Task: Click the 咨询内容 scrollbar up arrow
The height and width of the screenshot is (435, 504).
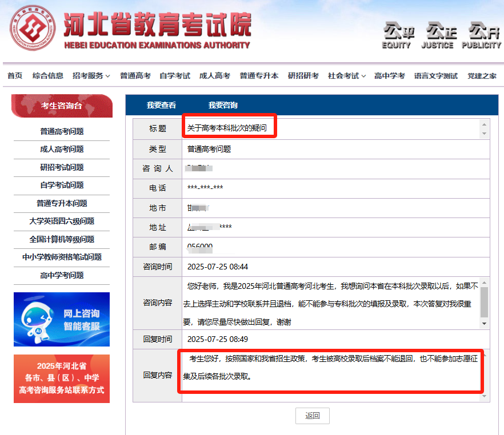Action: click(484, 283)
